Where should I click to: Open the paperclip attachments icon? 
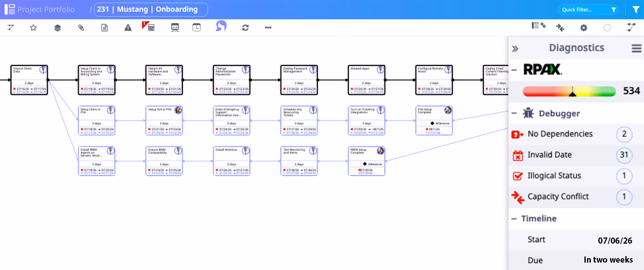coord(81,28)
